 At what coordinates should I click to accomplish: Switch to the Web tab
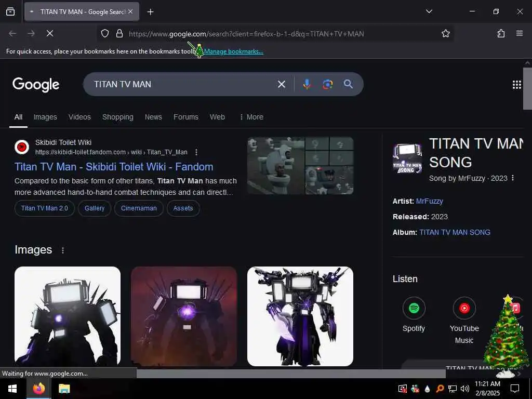tap(217, 117)
